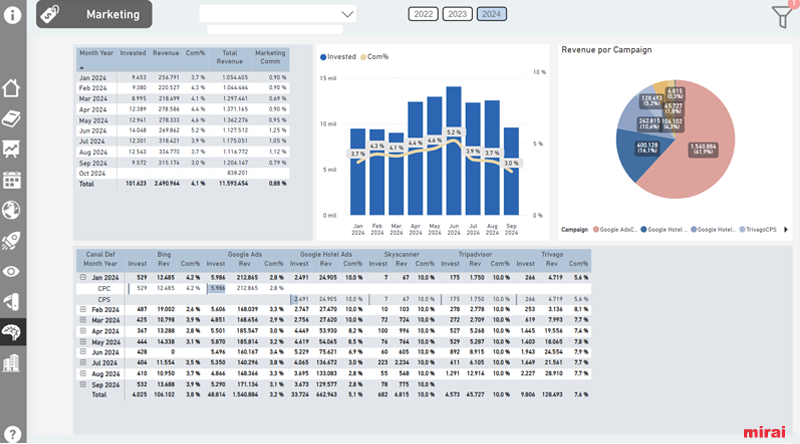
Task: Click the Trivago column header
Action: click(x=552, y=254)
